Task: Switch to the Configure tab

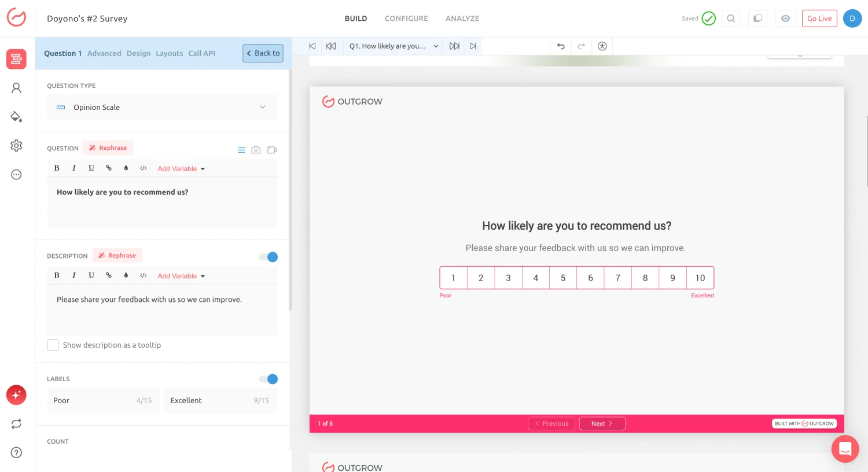Action: point(406,19)
